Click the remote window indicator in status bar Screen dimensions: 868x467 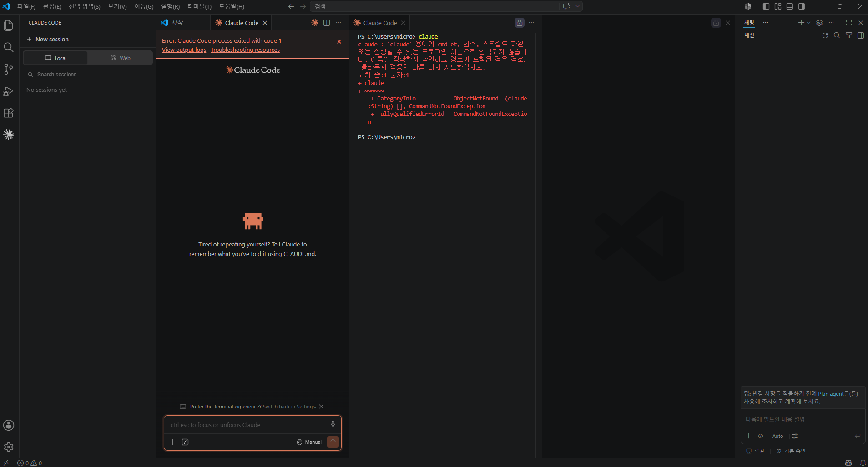(6, 463)
